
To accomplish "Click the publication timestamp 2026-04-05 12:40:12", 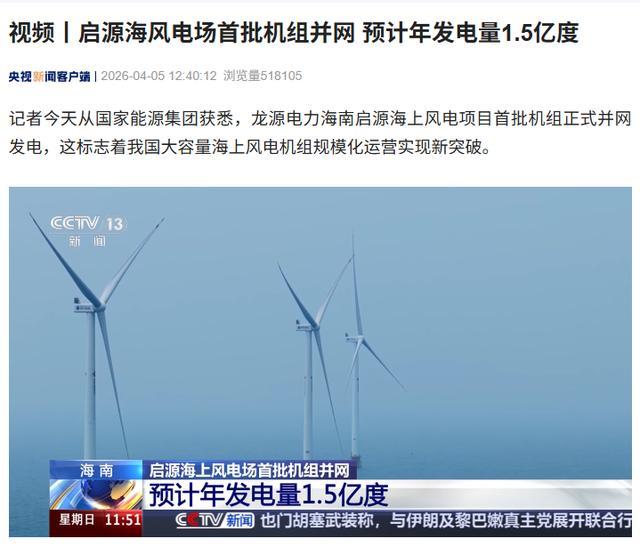I will pos(159,76).
